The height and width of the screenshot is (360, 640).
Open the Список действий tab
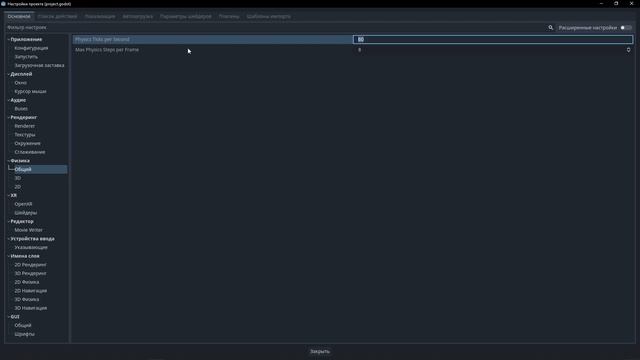click(x=57, y=16)
